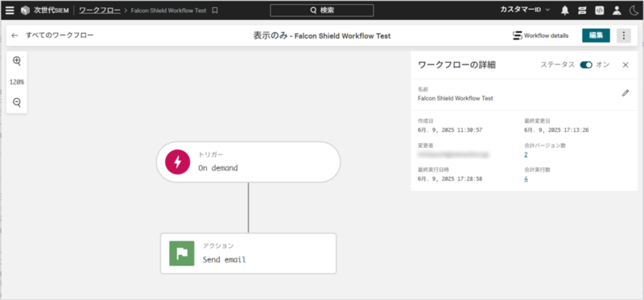Image resolution: width=644 pixels, height=300 pixels.
Task: Click the ワークフローの詳細 panel heading
Action: tap(456, 65)
